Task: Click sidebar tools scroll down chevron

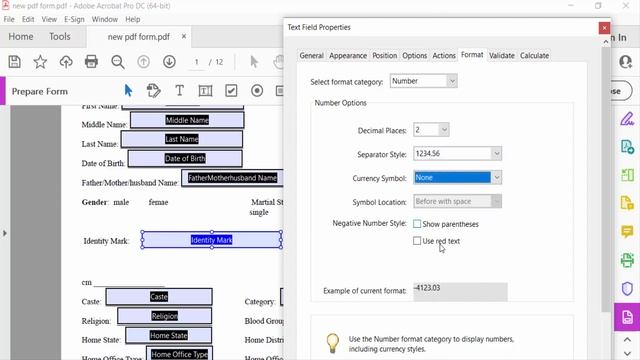Action: (627, 353)
